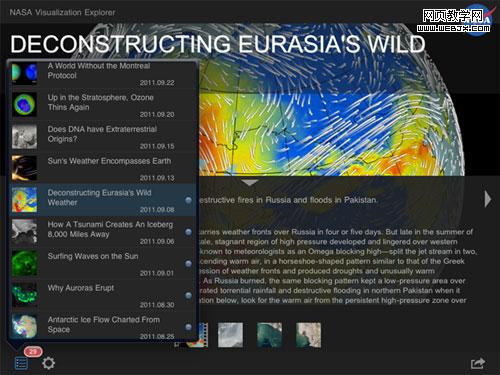
Task: Tap the date 2011.08.25
Action: tap(157, 336)
